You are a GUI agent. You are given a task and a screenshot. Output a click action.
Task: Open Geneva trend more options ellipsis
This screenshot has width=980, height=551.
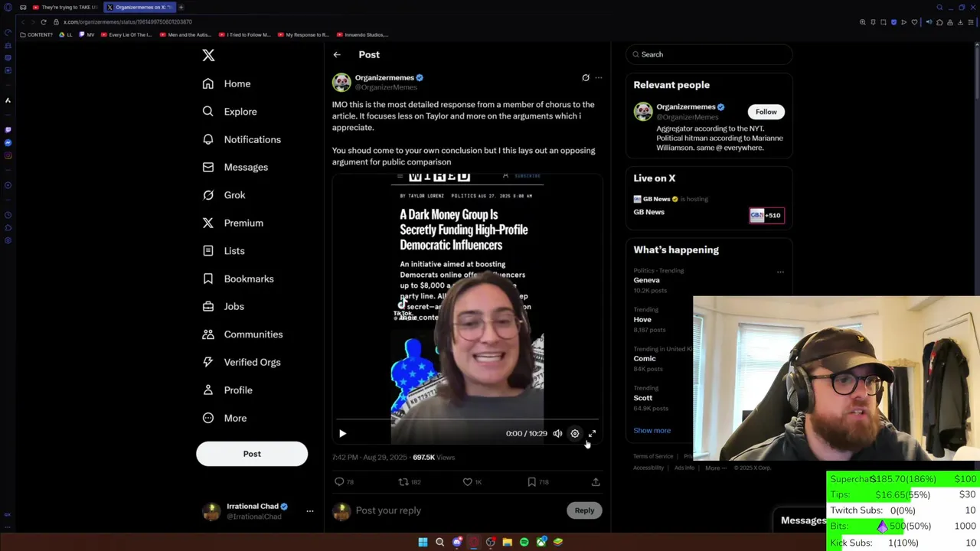click(x=780, y=272)
